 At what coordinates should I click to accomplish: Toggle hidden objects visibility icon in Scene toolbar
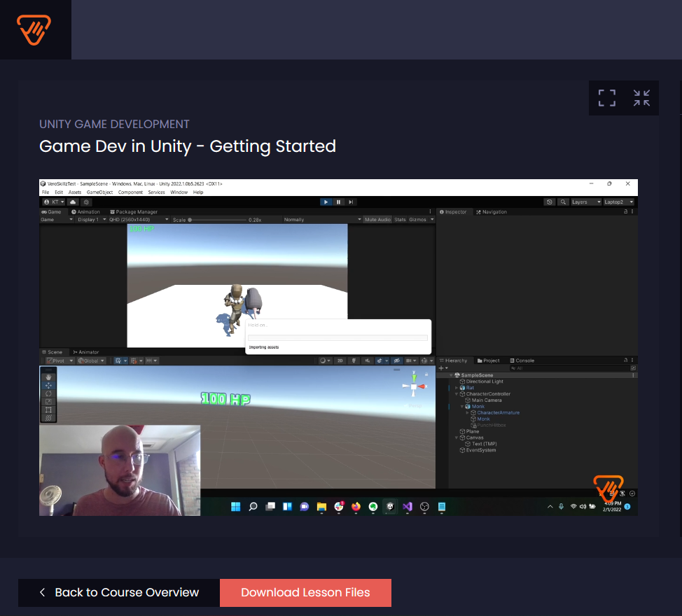point(397,360)
